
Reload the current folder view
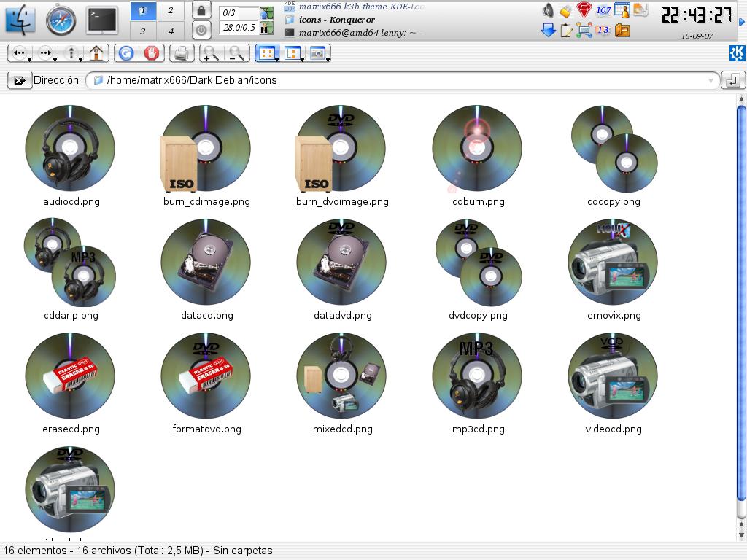[125, 53]
